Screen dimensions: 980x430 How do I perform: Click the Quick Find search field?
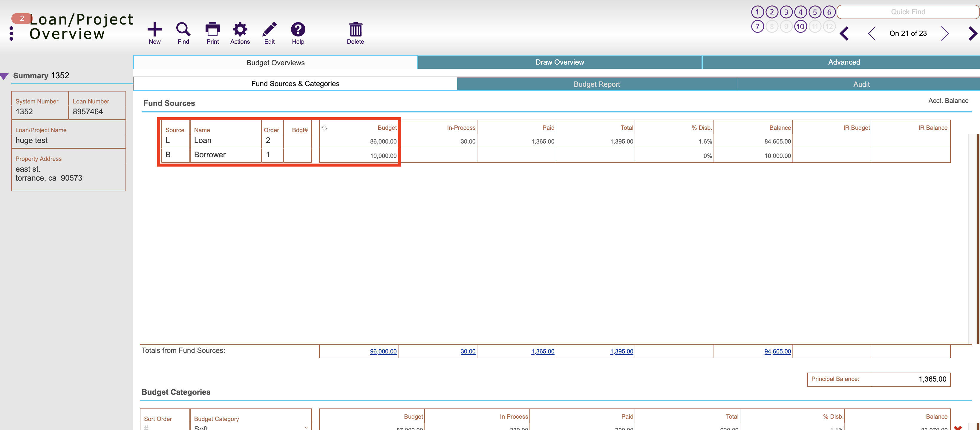coord(908,12)
